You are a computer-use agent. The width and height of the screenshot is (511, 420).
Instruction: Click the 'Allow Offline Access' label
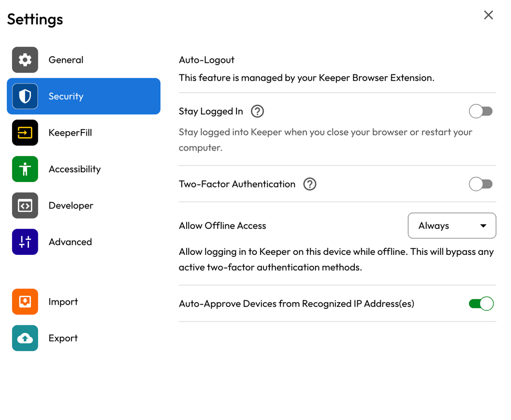pyautogui.click(x=222, y=226)
